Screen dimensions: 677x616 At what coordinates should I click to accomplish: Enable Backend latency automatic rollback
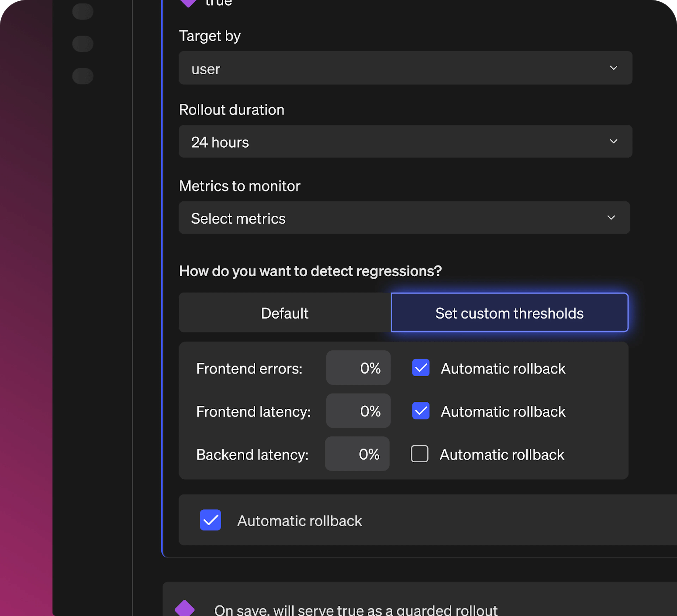point(419,454)
